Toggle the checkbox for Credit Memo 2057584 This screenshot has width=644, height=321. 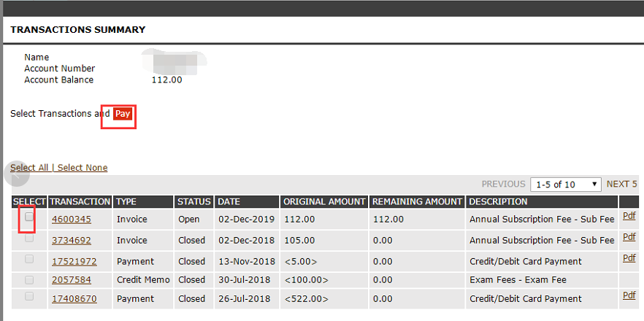[29, 280]
